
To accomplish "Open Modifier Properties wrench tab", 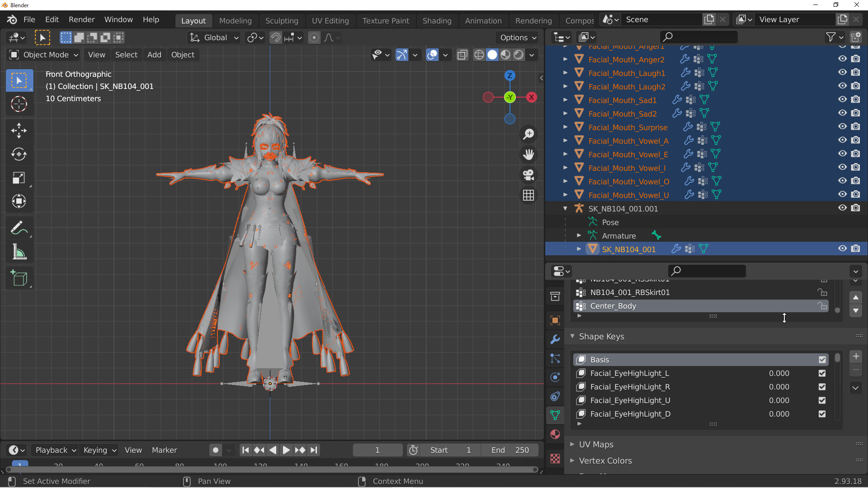I will click(555, 339).
